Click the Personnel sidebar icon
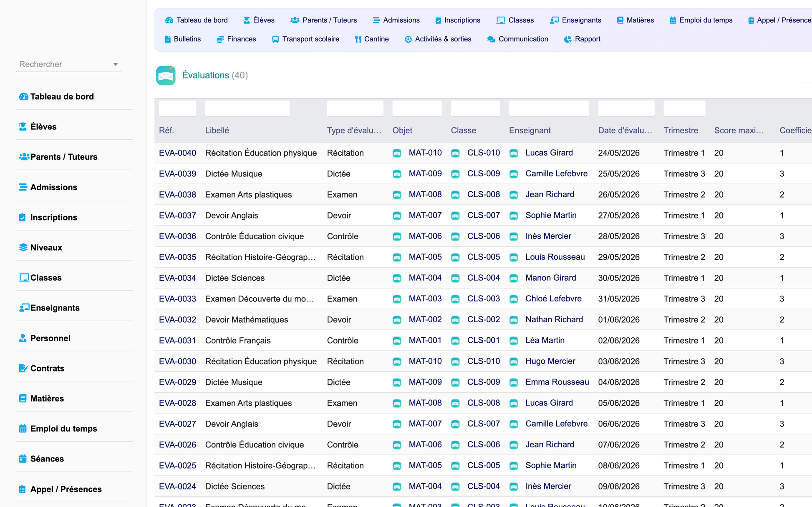The width and height of the screenshot is (812, 507). pyautogui.click(x=23, y=338)
